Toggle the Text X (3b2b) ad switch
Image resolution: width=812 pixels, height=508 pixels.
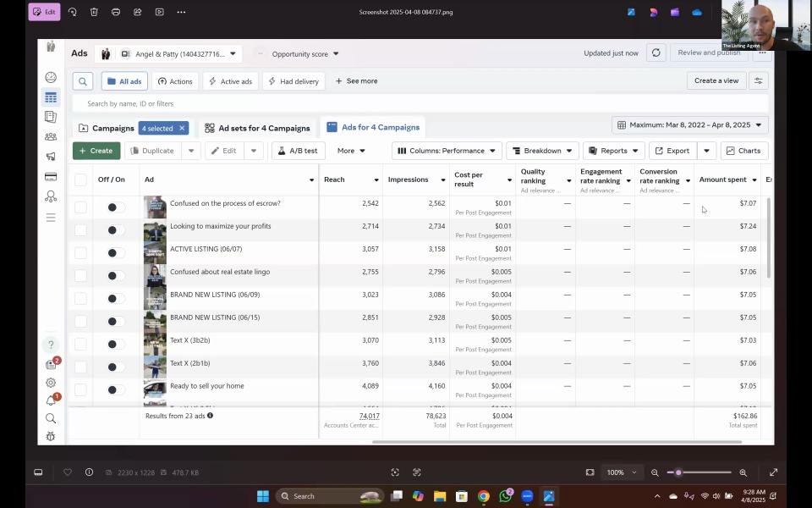pyautogui.click(x=116, y=345)
